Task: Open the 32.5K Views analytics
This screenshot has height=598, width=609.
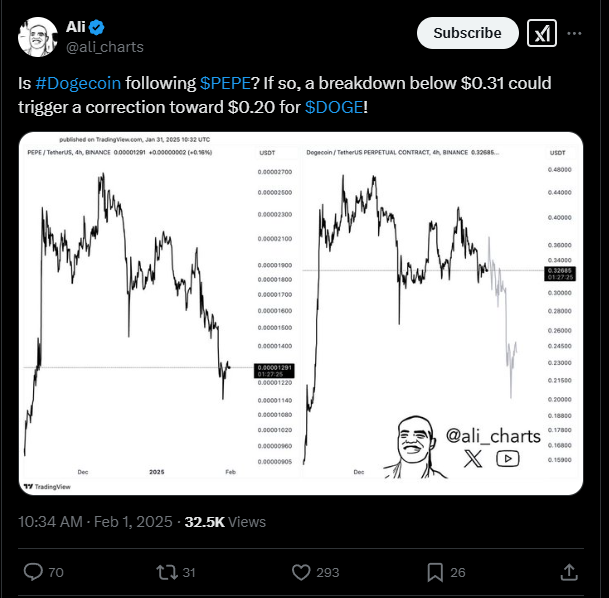Action: (225, 522)
